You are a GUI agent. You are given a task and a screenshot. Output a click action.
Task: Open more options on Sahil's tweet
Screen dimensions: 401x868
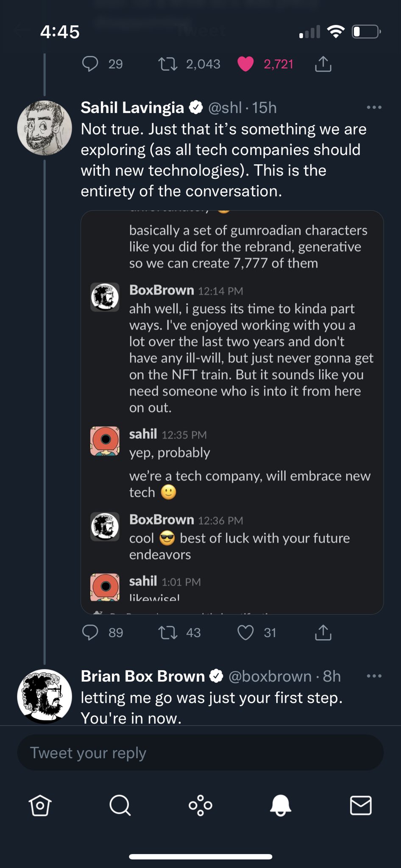[374, 108]
